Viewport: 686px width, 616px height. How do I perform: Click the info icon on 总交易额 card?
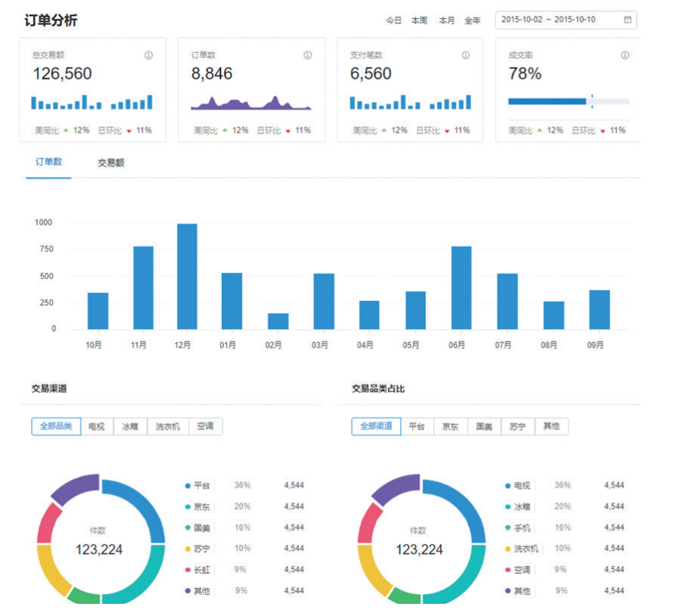coord(149,55)
